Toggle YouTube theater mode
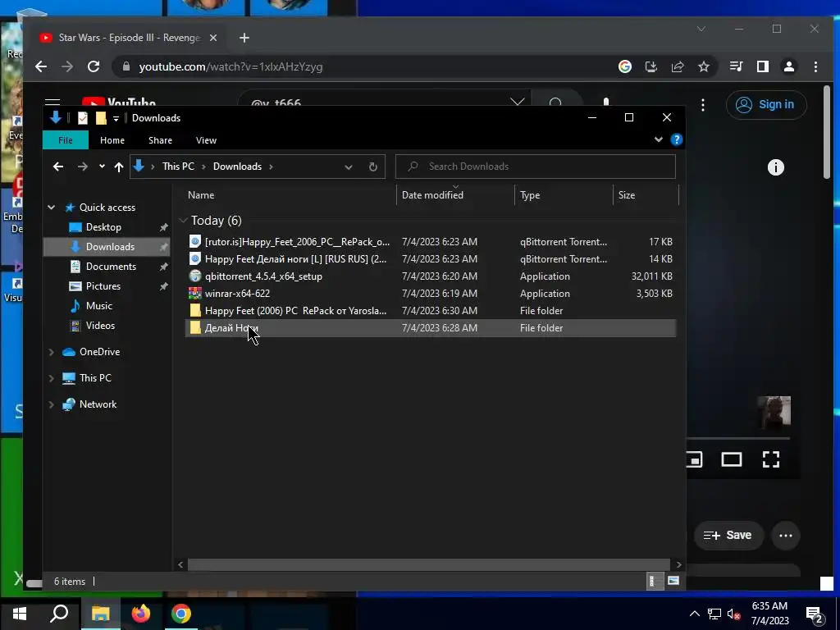Viewport: 840px width, 630px height. coord(731,459)
